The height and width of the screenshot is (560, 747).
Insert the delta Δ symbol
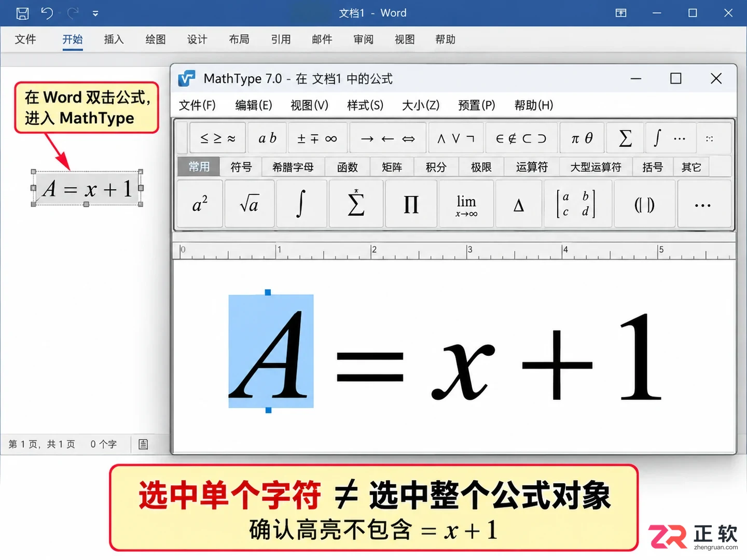point(519,204)
